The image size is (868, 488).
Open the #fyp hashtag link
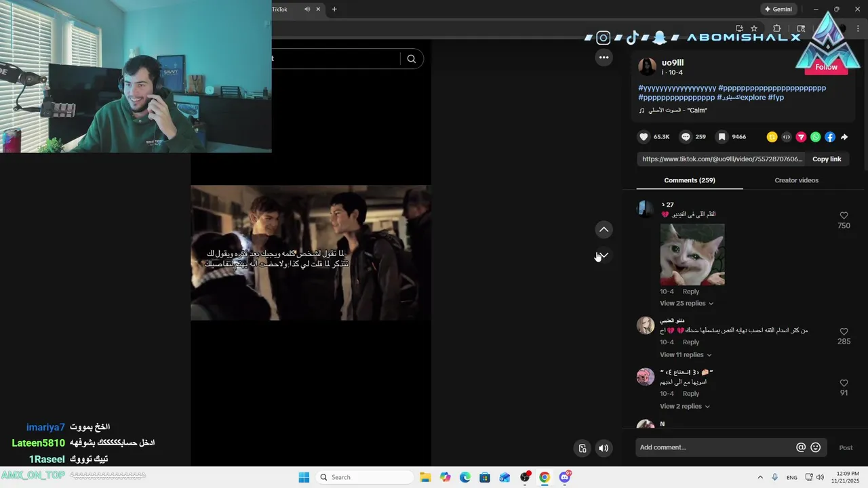[x=776, y=98]
